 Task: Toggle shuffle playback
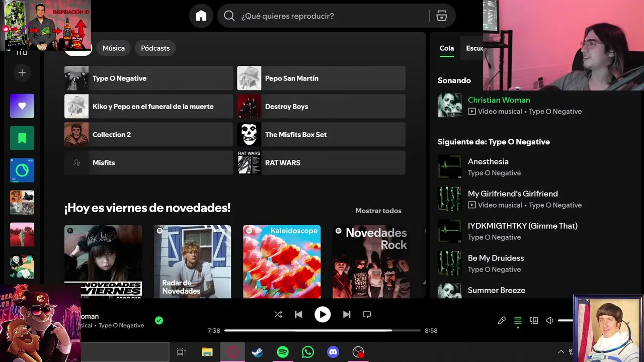(x=278, y=314)
